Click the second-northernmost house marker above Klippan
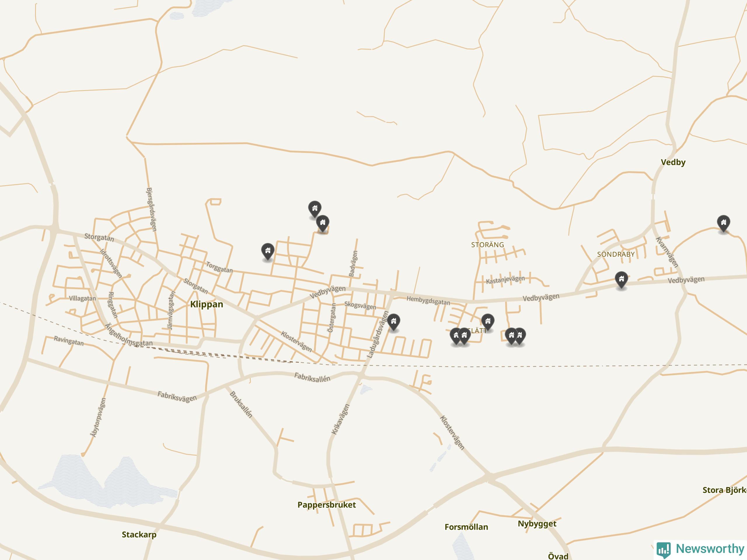The width and height of the screenshot is (747, 560). [x=322, y=223]
